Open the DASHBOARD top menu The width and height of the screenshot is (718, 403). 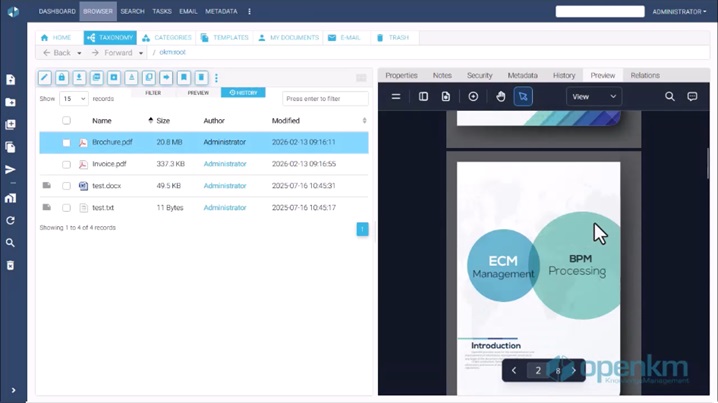click(57, 11)
